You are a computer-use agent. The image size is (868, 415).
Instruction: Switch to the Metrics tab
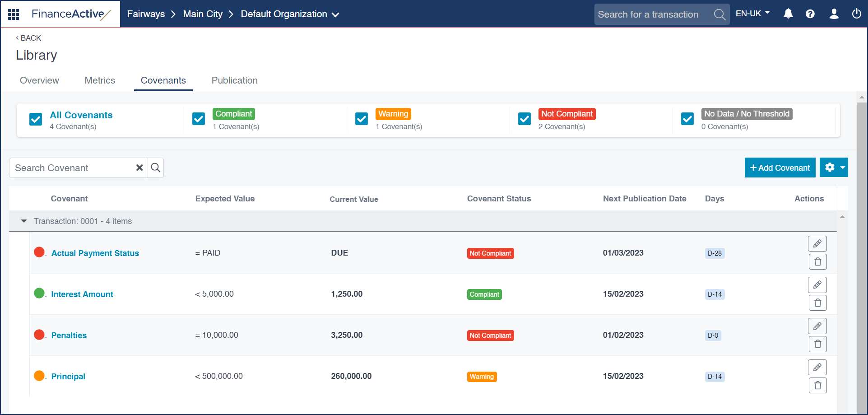pyautogui.click(x=100, y=80)
